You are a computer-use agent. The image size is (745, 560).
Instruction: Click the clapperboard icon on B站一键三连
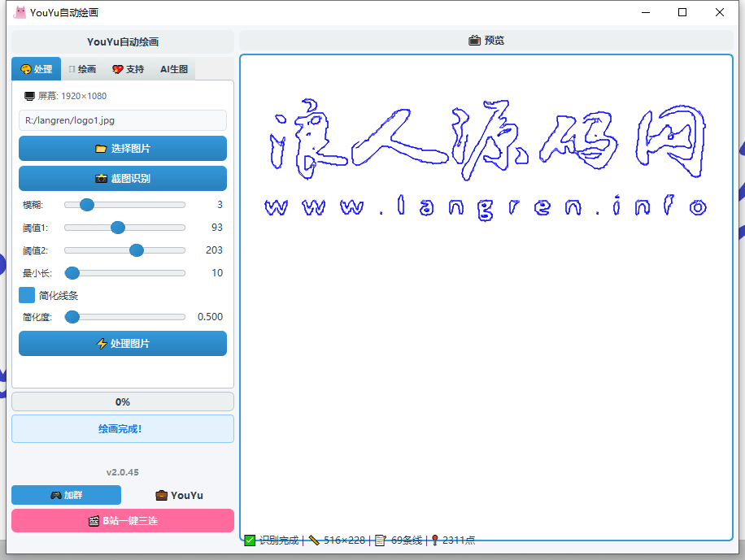pos(94,521)
